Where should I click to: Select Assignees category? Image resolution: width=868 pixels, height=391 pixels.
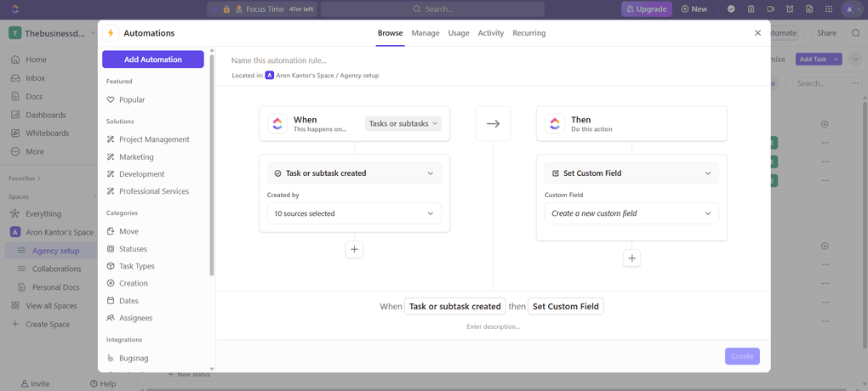pyautogui.click(x=135, y=318)
